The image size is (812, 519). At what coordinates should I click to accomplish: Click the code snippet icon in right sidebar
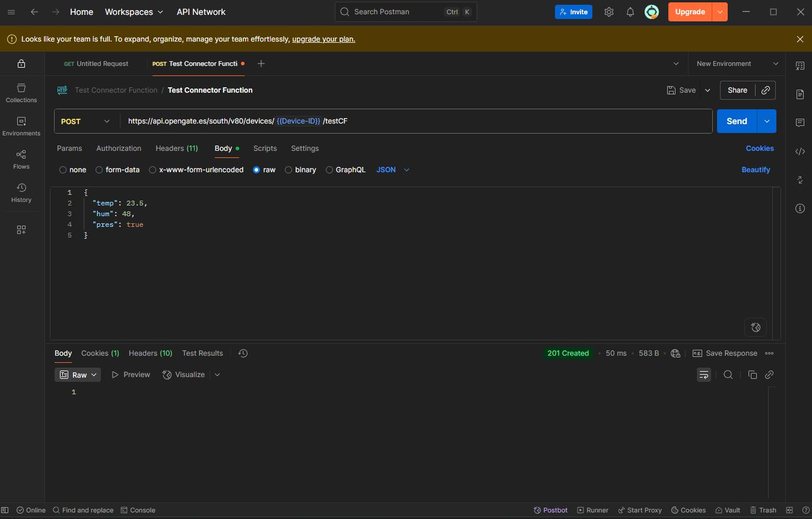[x=800, y=151]
